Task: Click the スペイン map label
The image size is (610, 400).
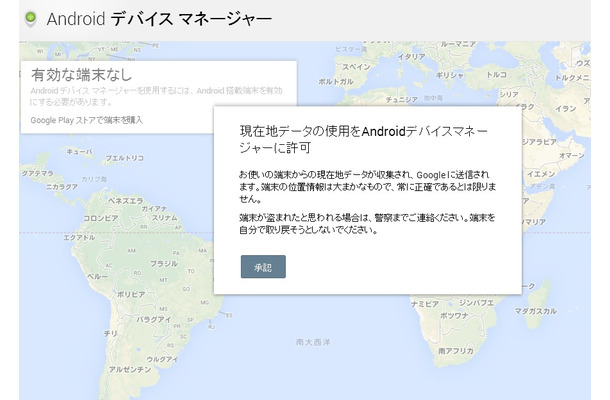Action: pyautogui.click(x=356, y=67)
